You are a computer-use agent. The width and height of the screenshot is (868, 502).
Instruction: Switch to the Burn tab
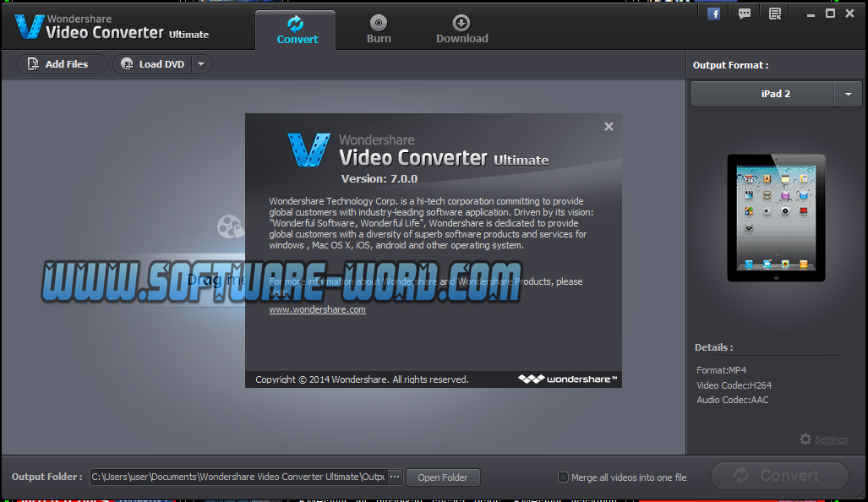pyautogui.click(x=379, y=30)
